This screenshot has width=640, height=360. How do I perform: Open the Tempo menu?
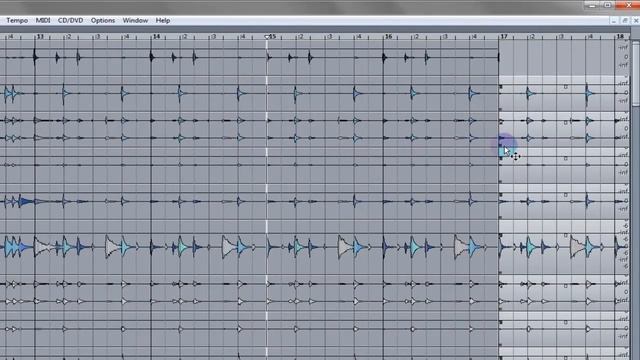[x=17, y=20]
